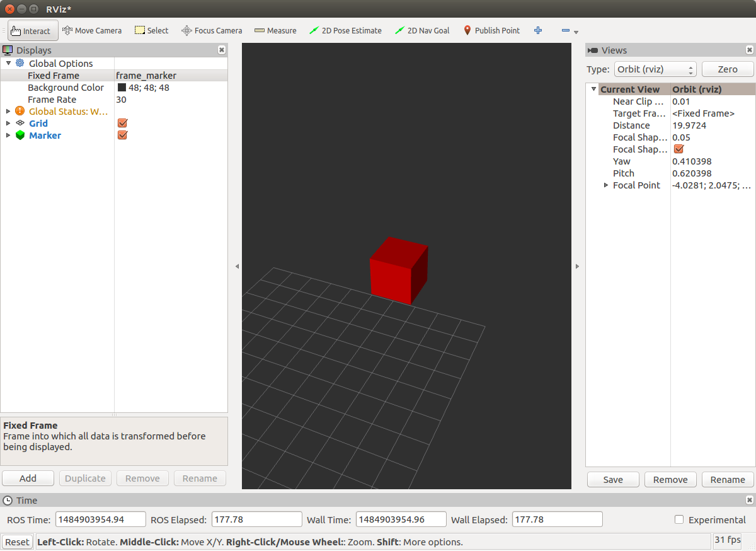Enable the Experimental checkbox
756x551 pixels.
tap(679, 519)
